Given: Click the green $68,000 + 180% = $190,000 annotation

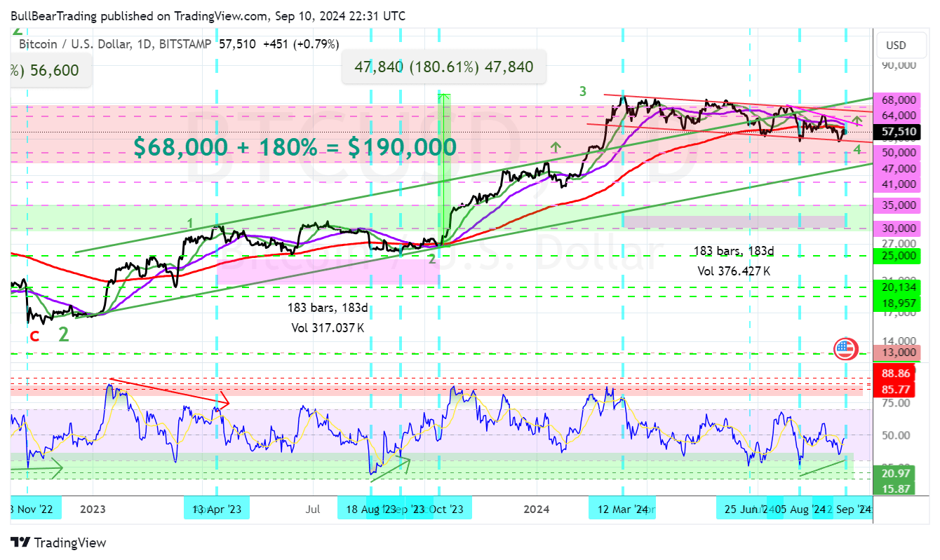Looking at the screenshot, I should coord(294,147).
